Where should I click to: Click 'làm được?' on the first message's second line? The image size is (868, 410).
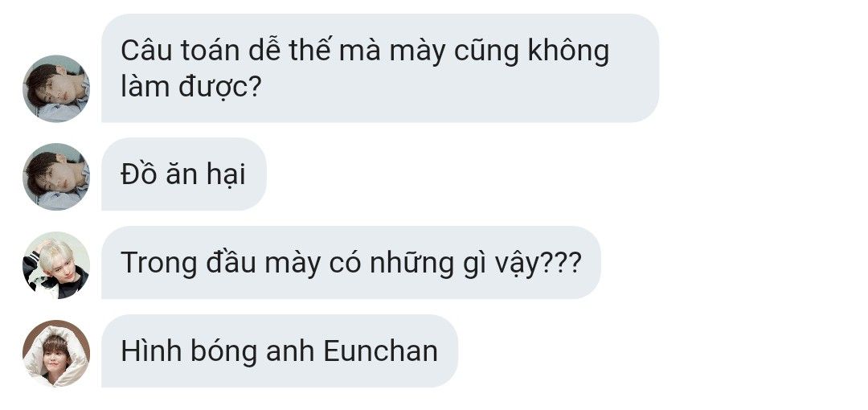pyautogui.click(x=191, y=87)
